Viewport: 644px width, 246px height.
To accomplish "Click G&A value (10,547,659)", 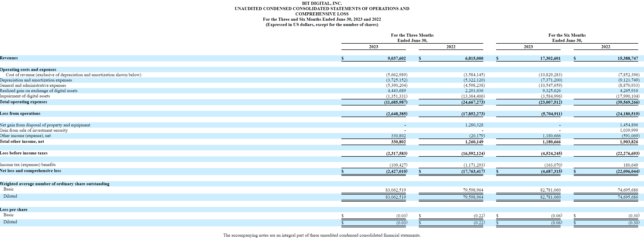I will 550,85.
